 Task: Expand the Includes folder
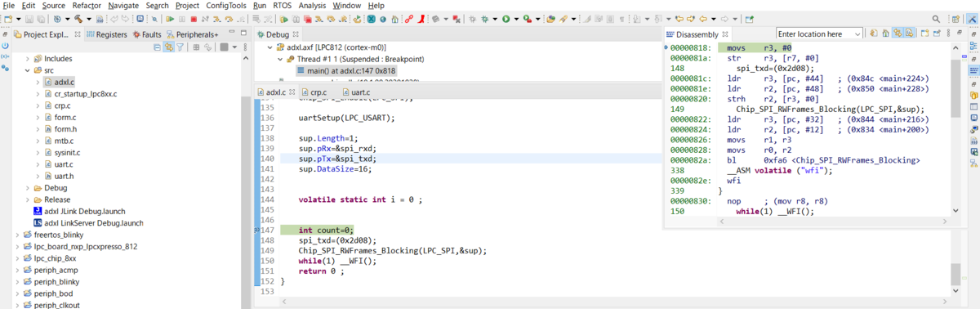point(27,59)
